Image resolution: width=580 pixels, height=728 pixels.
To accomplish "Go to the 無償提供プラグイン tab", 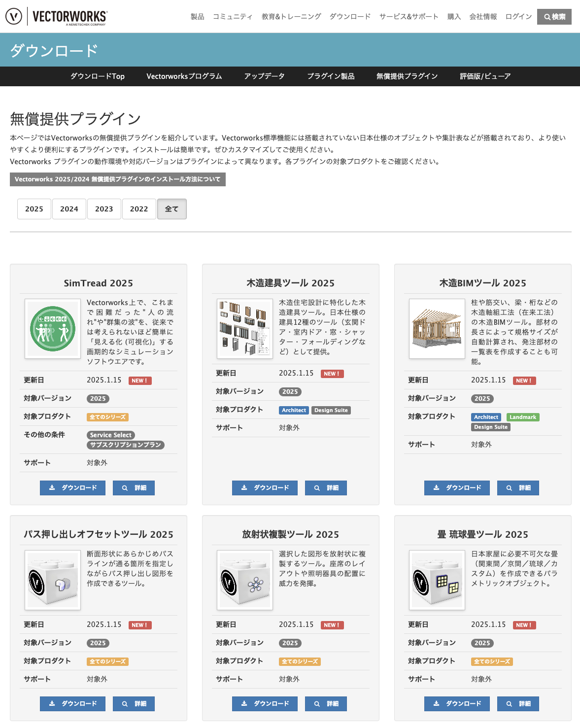I will coord(407,76).
